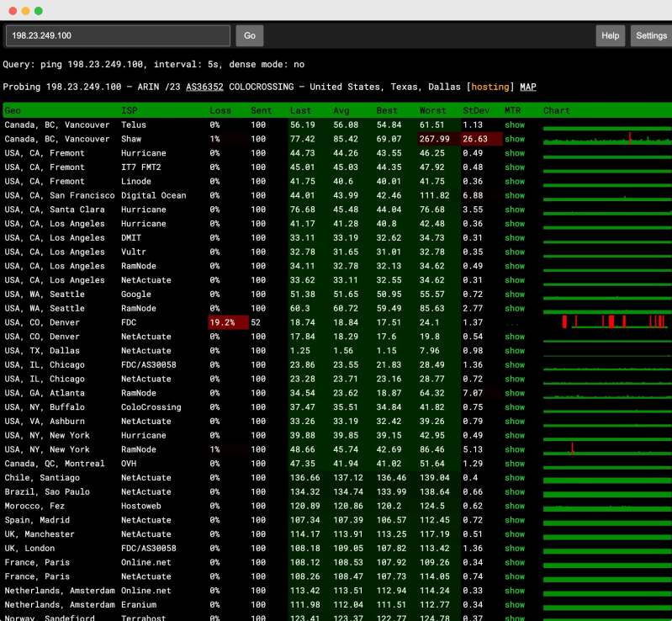Sort by the Worst column header
The width and height of the screenshot is (672, 621).
point(432,110)
